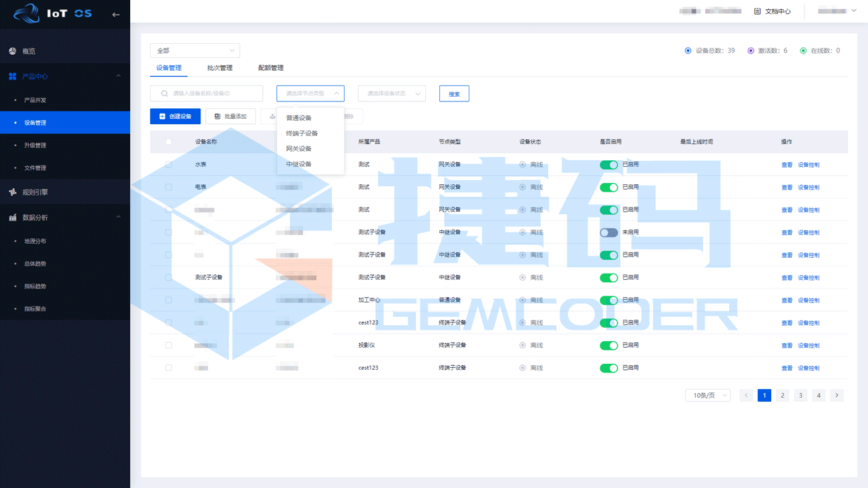Click the 搜索 search button
This screenshot has height=488, width=868.
tap(454, 94)
